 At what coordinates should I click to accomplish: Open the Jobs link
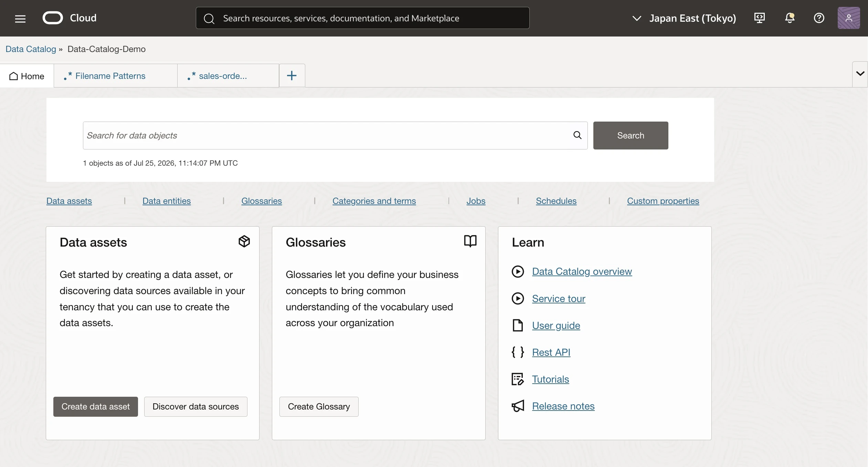(x=476, y=201)
